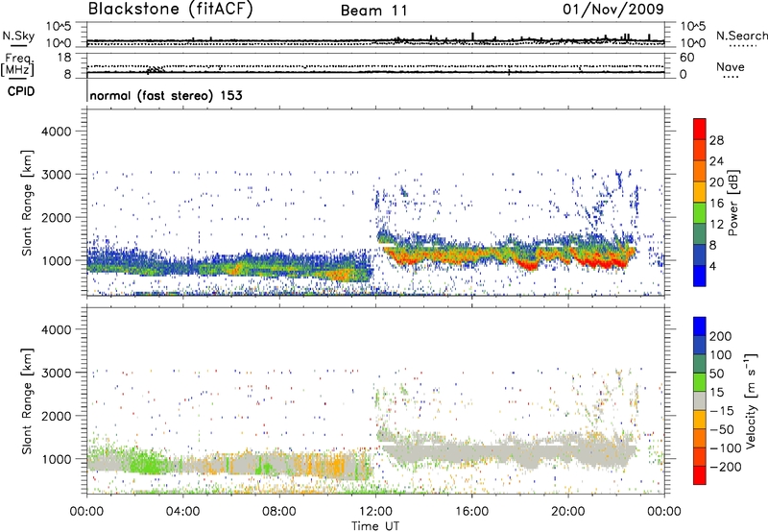Click the "Freq. [MHz]" axis label
This screenshot has height=532, width=768.
pyautogui.click(x=18, y=64)
